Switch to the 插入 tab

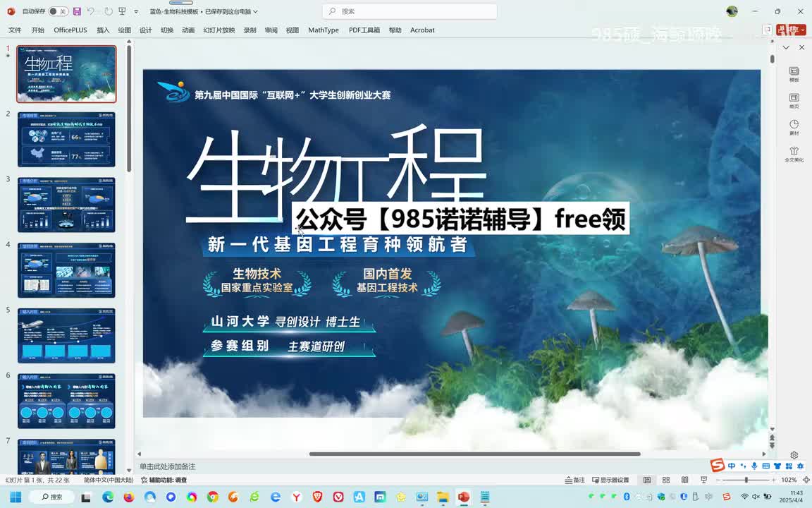coord(103,30)
